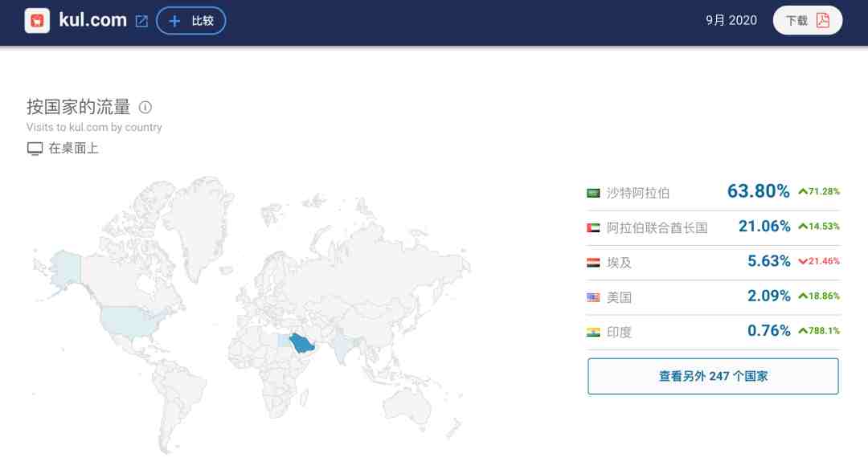Select the 沙特阿拉伯 country row
868x474 pixels.
point(713,193)
